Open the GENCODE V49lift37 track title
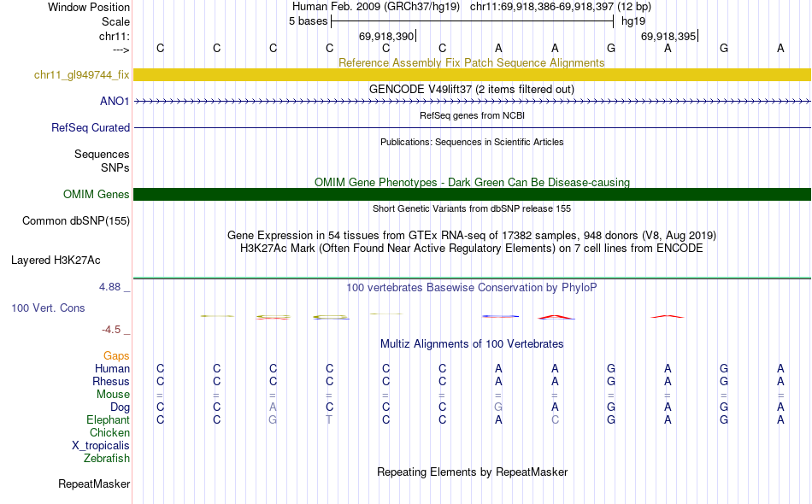The image size is (812, 504). coord(471,89)
